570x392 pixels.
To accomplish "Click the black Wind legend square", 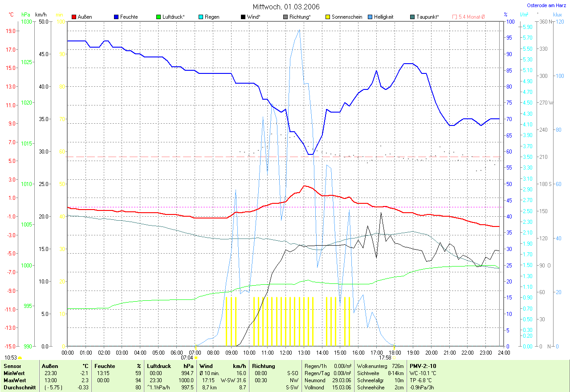I will 243,17.
